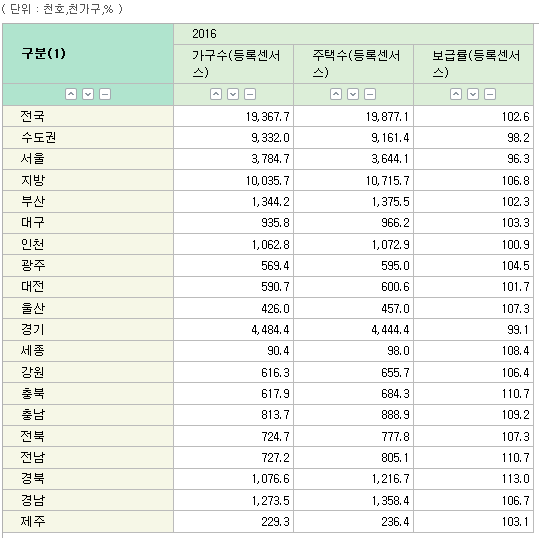Click the 655.7 housing value for 강원

[395, 372]
